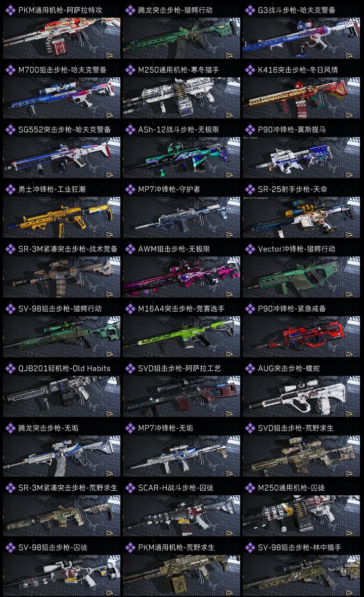Click rarity diamond icon next to K416突击步枪-冬日风情
The width and height of the screenshot is (364, 597).
pyautogui.click(x=250, y=70)
